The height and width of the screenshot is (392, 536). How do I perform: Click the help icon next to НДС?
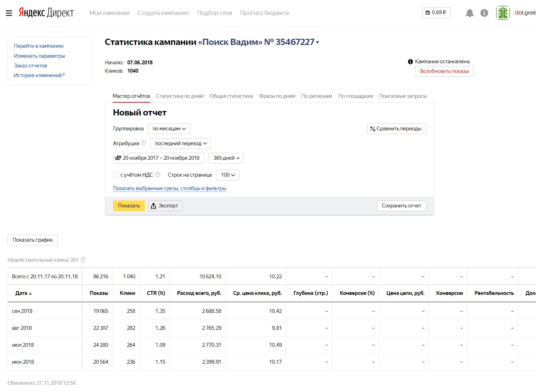point(158,175)
